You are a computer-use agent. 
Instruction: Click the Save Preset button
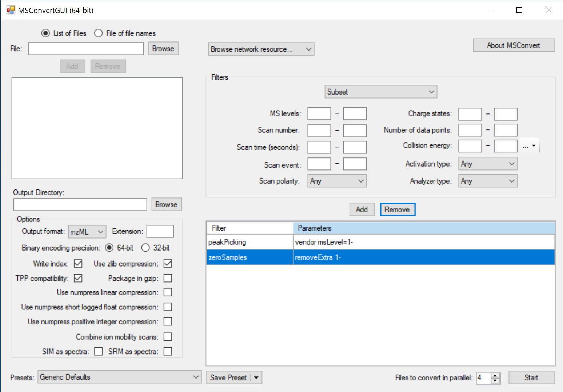click(228, 377)
